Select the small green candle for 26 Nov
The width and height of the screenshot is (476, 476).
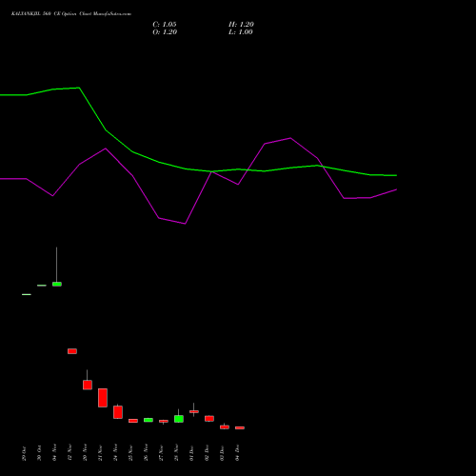(x=149, y=420)
